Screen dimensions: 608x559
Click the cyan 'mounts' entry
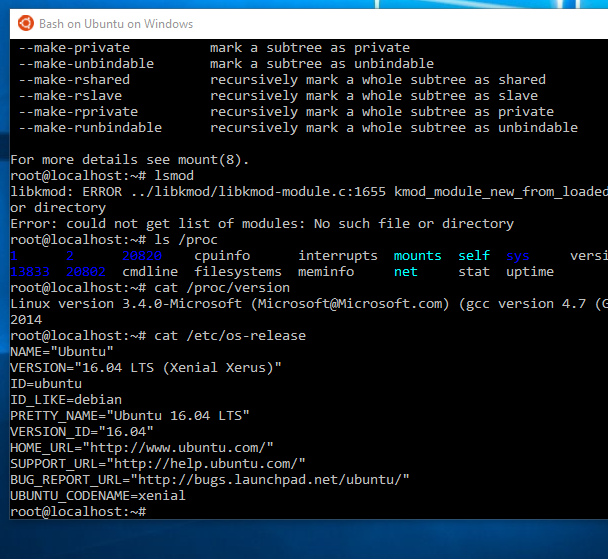418,256
